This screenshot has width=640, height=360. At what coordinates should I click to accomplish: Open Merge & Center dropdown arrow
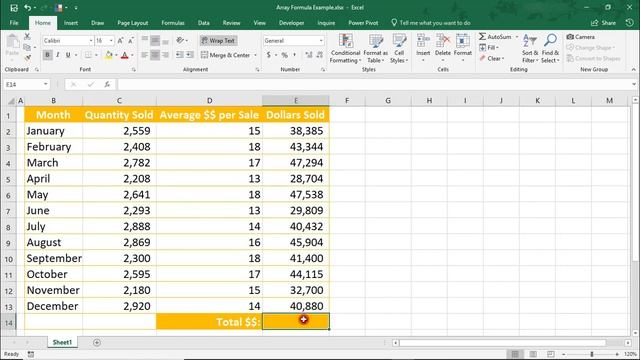tap(256, 55)
